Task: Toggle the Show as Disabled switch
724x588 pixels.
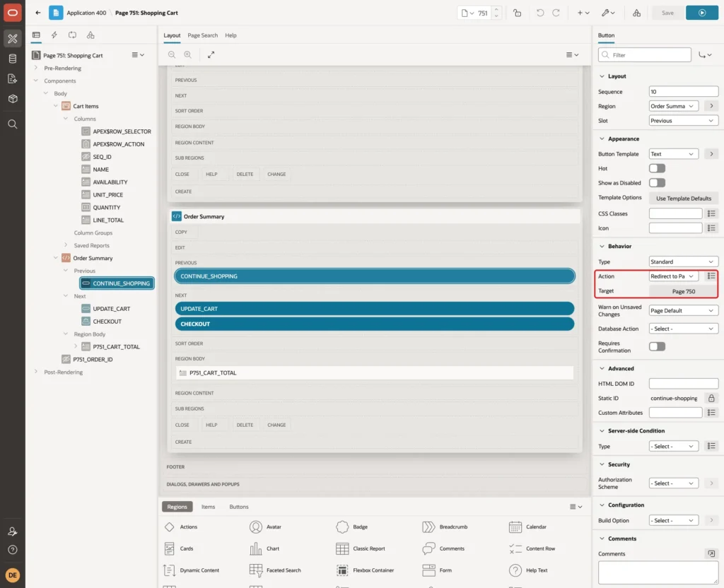Action: coord(657,183)
